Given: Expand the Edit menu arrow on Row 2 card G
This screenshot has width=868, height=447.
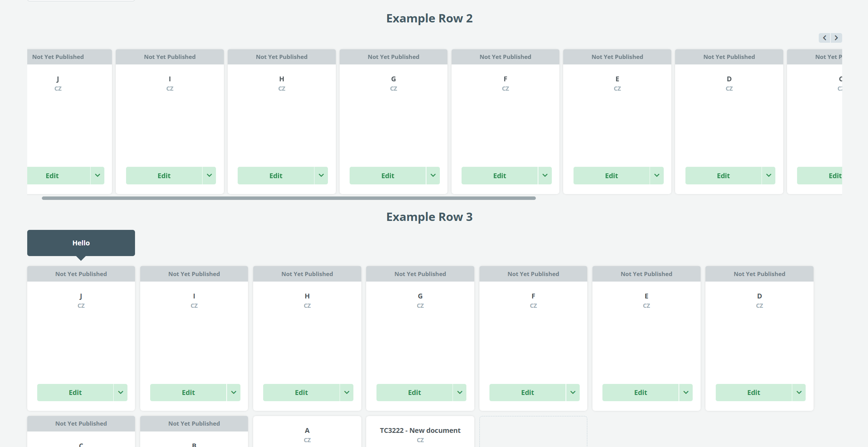Looking at the screenshot, I should point(433,175).
